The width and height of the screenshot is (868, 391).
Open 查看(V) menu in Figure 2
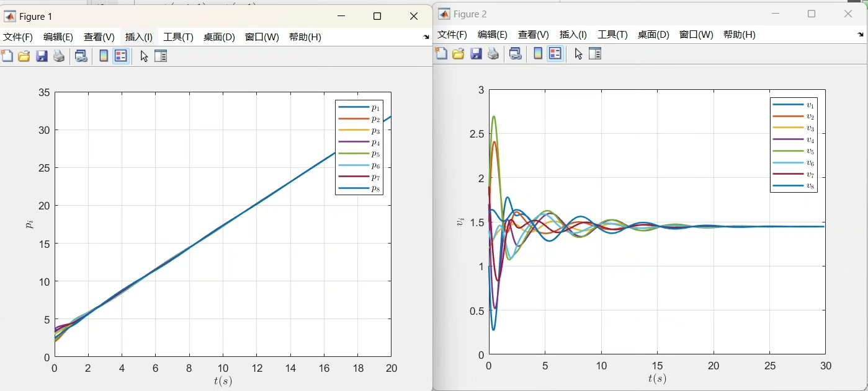tap(534, 35)
